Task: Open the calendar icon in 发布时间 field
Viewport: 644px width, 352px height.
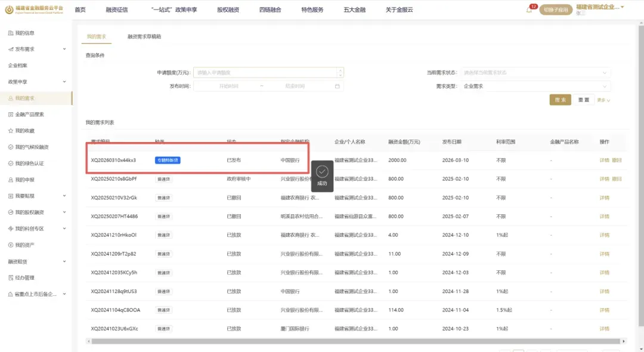Action: 337,87
